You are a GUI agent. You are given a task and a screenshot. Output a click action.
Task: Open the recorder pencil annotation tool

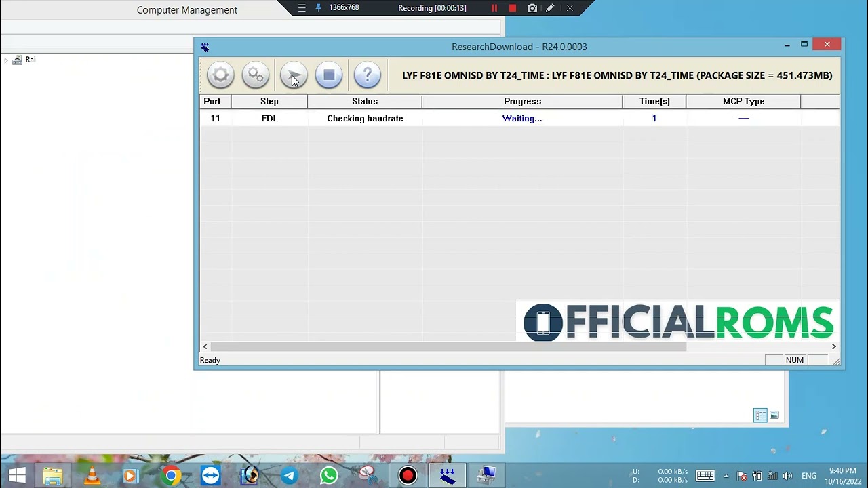pyautogui.click(x=550, y=8)
